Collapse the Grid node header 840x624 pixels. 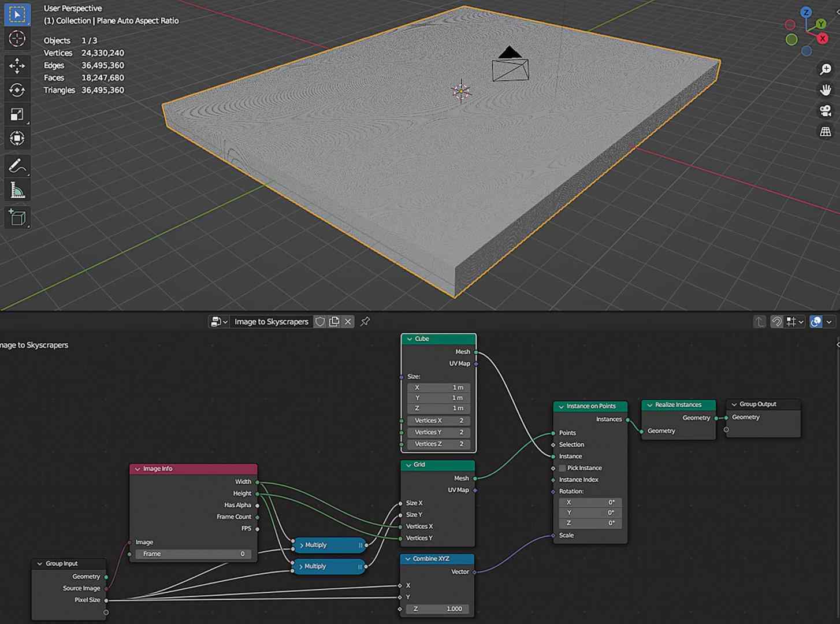[x=408, y=465]
